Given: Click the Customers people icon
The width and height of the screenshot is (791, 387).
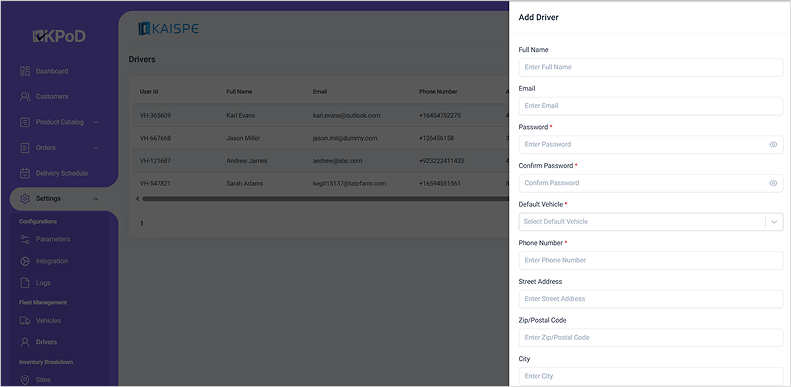Looking at the screenshot, I should (25, 96).
